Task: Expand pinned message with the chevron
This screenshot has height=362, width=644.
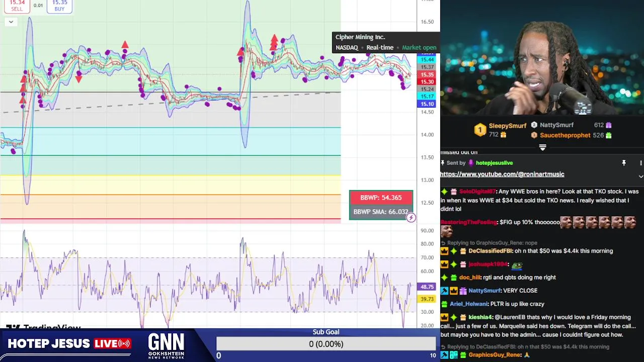Action: point(640,176)
